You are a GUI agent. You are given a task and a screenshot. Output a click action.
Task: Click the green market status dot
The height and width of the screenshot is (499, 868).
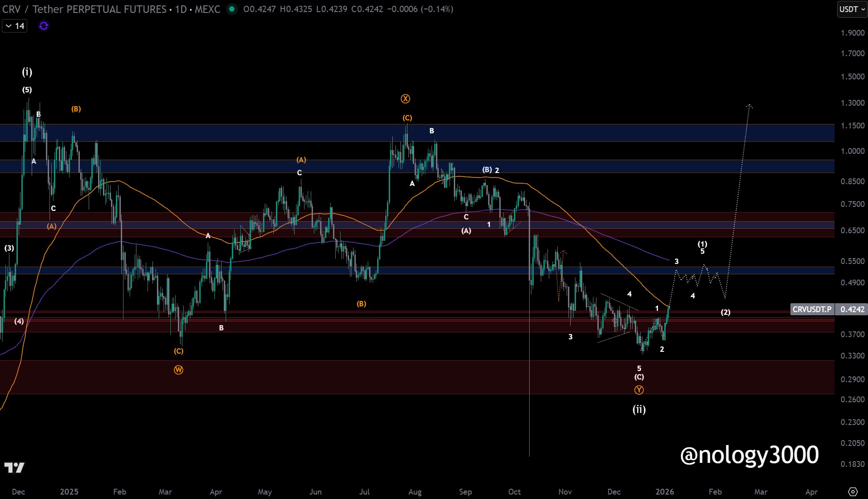231,9
